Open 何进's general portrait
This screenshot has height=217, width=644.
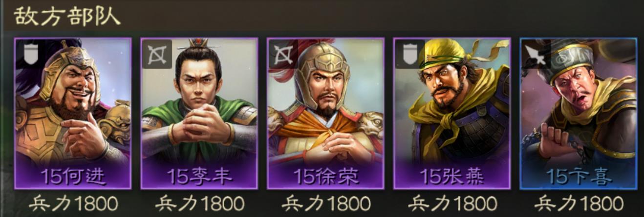[73, 113]
